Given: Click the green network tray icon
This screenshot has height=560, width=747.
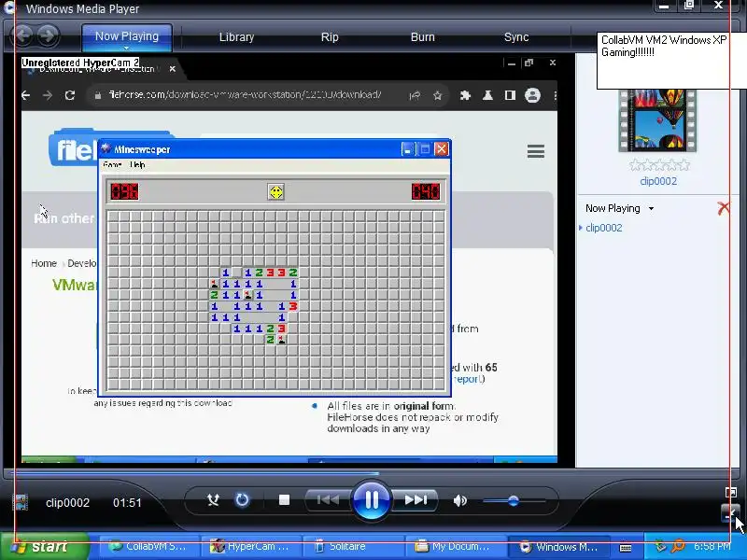Looking at the screenshot, I should pyautogui.click(x=660, y=546).
